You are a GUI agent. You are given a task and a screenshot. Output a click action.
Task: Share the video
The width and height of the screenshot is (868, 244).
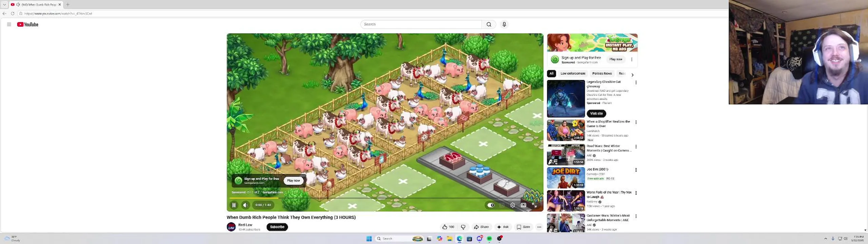pyautogui.click(x=481, y=227)
